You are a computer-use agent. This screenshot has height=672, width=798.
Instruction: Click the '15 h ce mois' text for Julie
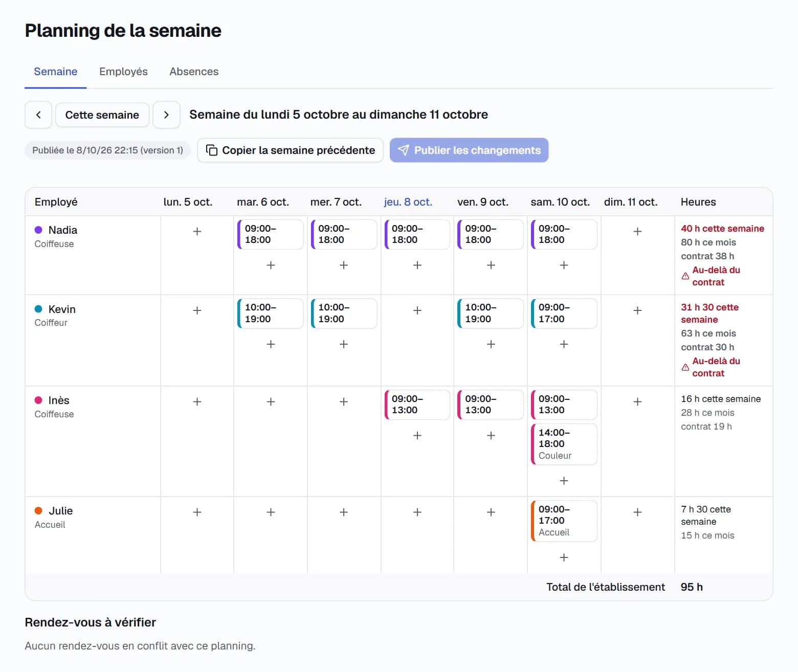[x=707, y=535]
